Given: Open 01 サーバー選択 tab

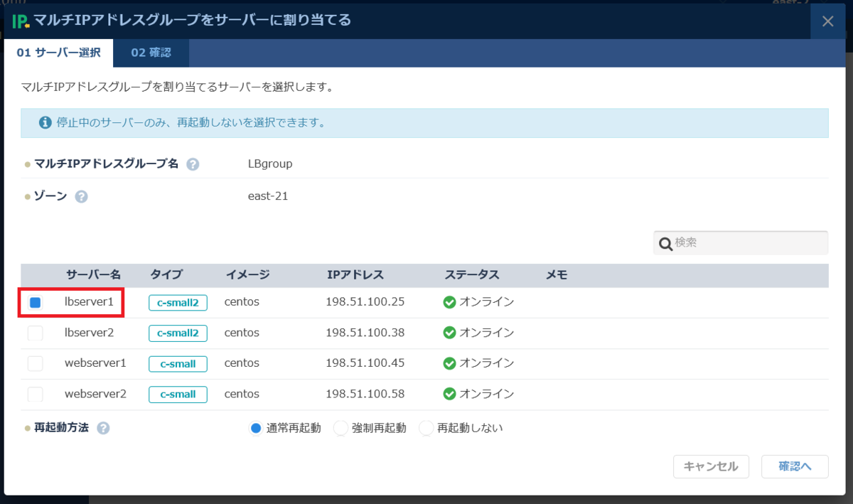Looking at the screenshot, I should [58, 53].
